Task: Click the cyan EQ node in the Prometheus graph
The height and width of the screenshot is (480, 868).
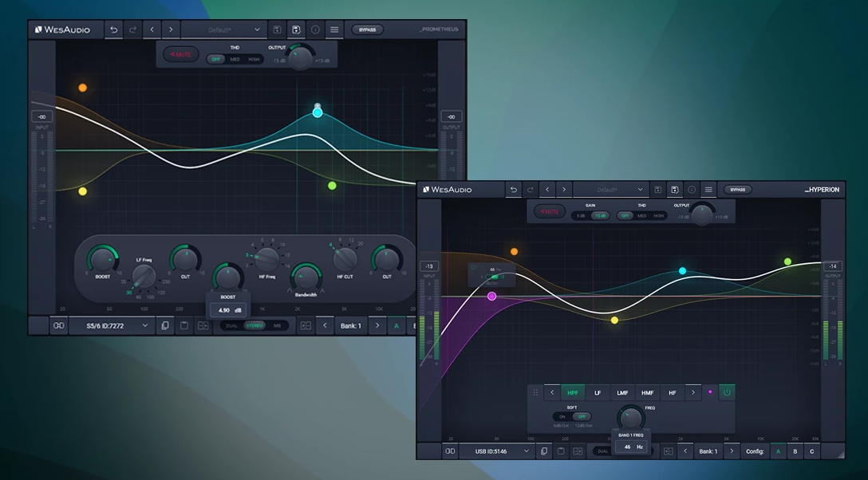Action: click(318, 112)
